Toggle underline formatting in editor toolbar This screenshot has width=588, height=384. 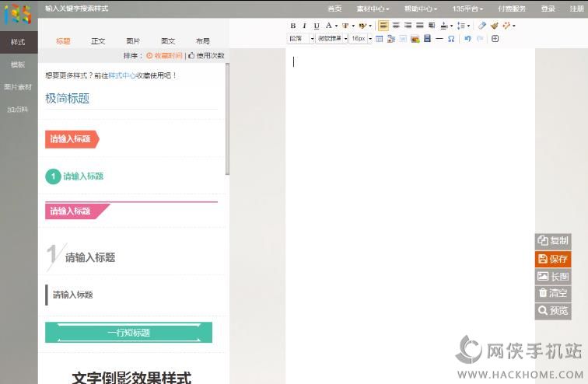click(316, 26)
